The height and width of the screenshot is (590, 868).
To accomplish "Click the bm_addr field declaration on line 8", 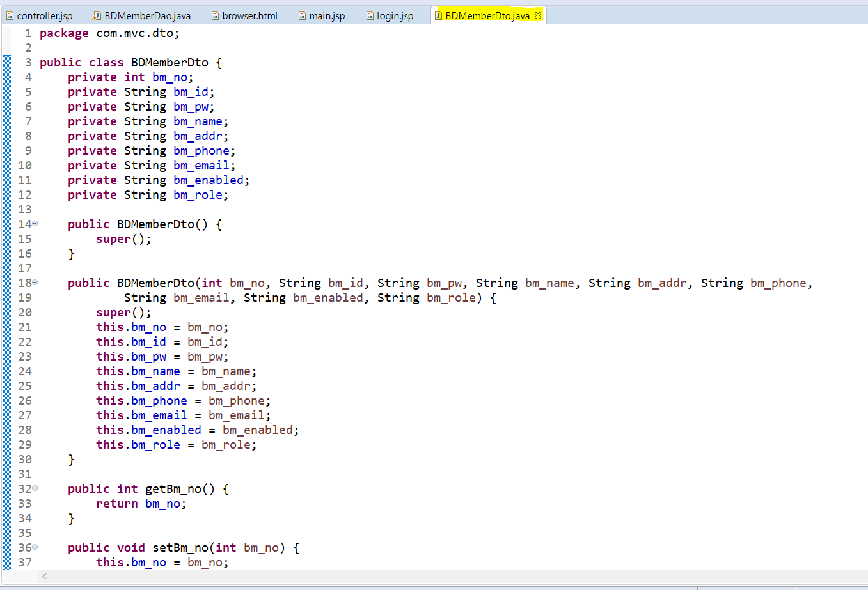I will 148,136.
